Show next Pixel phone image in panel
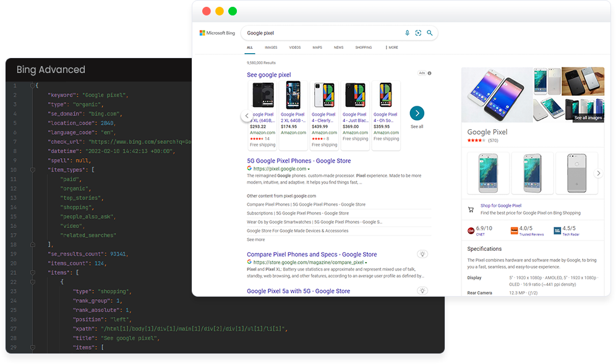The image size is (616, 364). (x=598, y=173)
